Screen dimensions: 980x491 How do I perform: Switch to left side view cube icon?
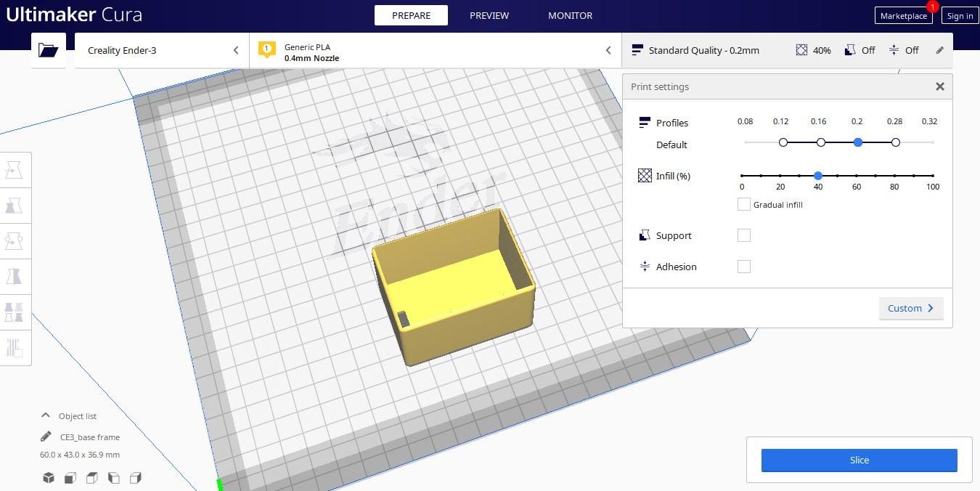114,478
